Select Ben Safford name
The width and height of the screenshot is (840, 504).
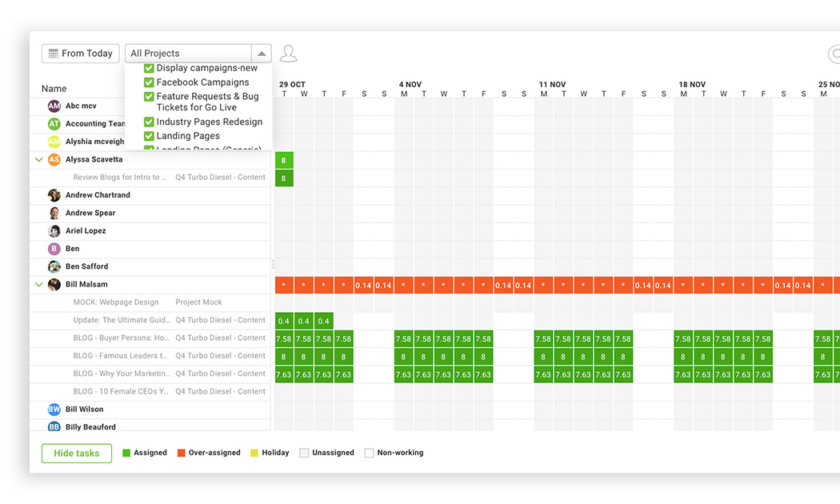(86, 266)
